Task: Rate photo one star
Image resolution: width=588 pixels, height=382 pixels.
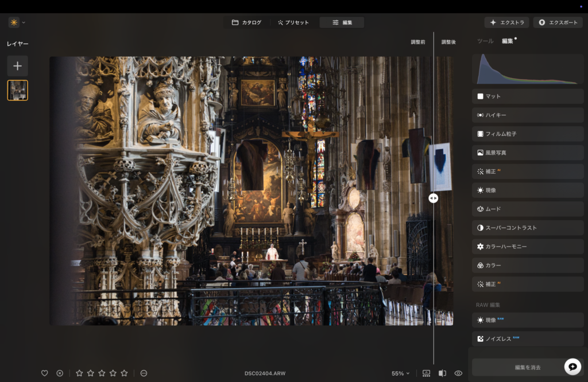Action: click(79, 373)
